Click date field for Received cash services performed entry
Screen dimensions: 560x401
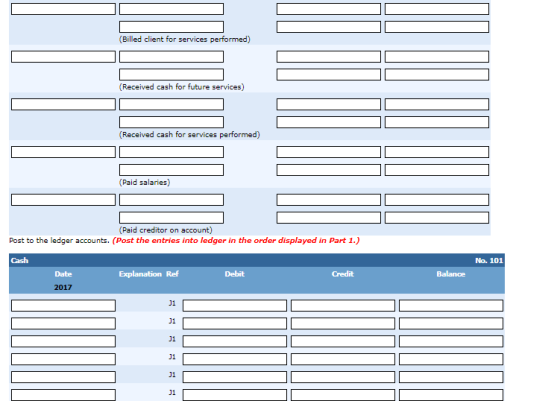[63, 104]
